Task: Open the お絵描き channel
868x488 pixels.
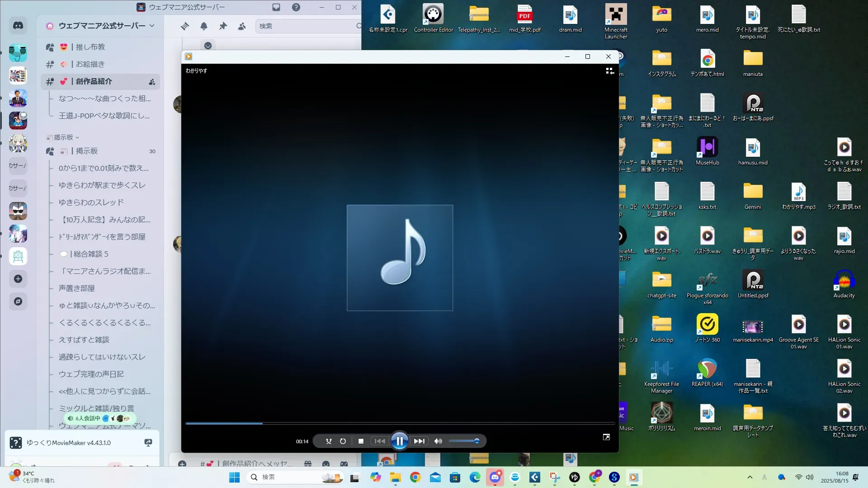Action: [90, 64]
